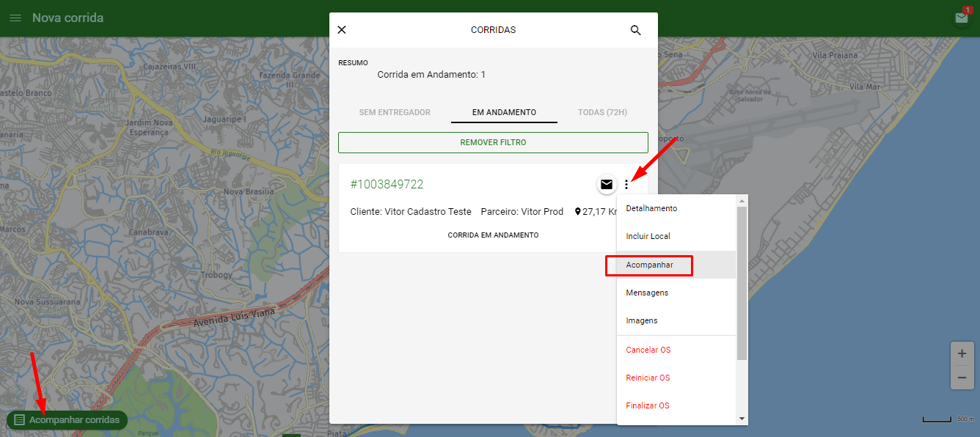This screenshot has height=437, width=980.
Task: Search corridas with the magnifier icon
Action: click(x=636, y=30)
